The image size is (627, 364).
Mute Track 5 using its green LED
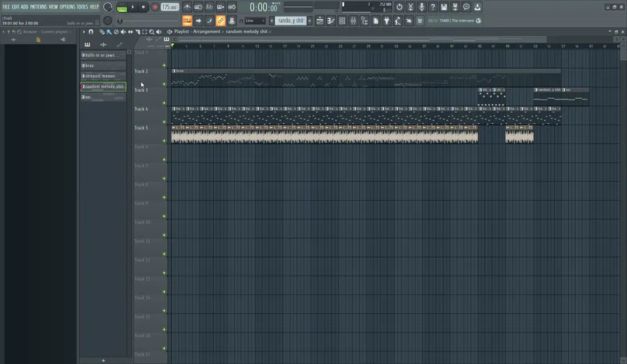[164, 141]
